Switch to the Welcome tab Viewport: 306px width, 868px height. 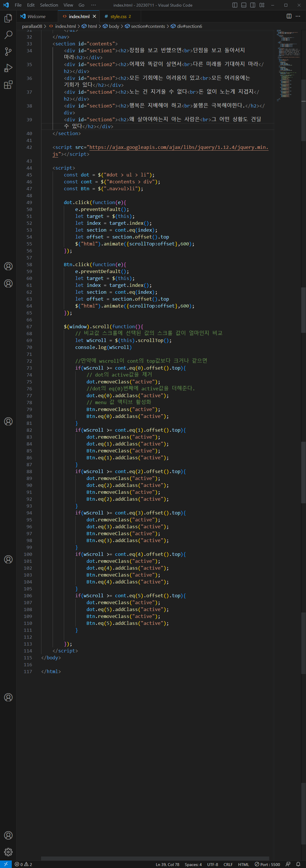click(x=37, y=16)
